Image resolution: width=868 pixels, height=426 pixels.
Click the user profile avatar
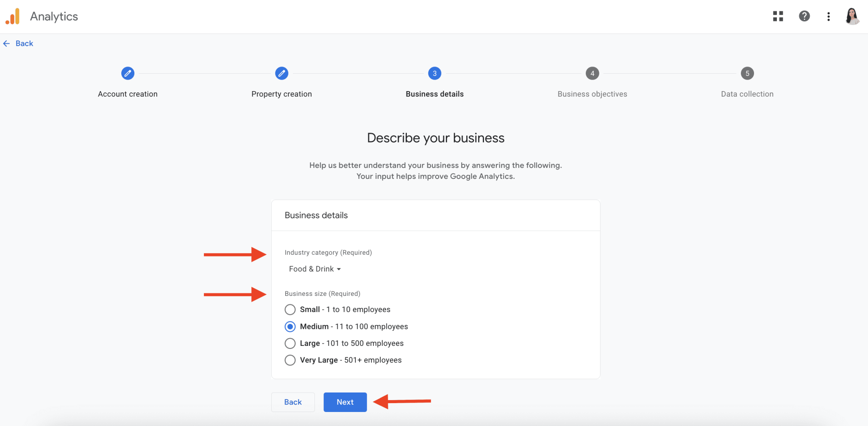[852, 16]
